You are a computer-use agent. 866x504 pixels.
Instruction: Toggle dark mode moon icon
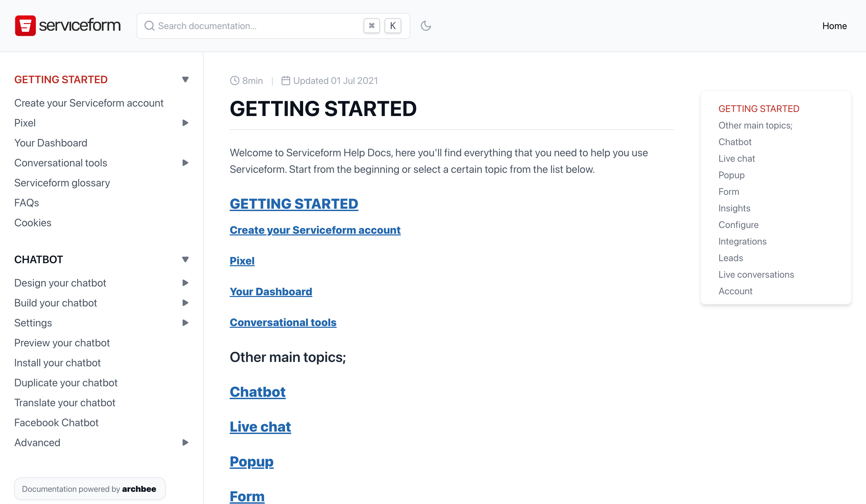(x=426, y=26)
